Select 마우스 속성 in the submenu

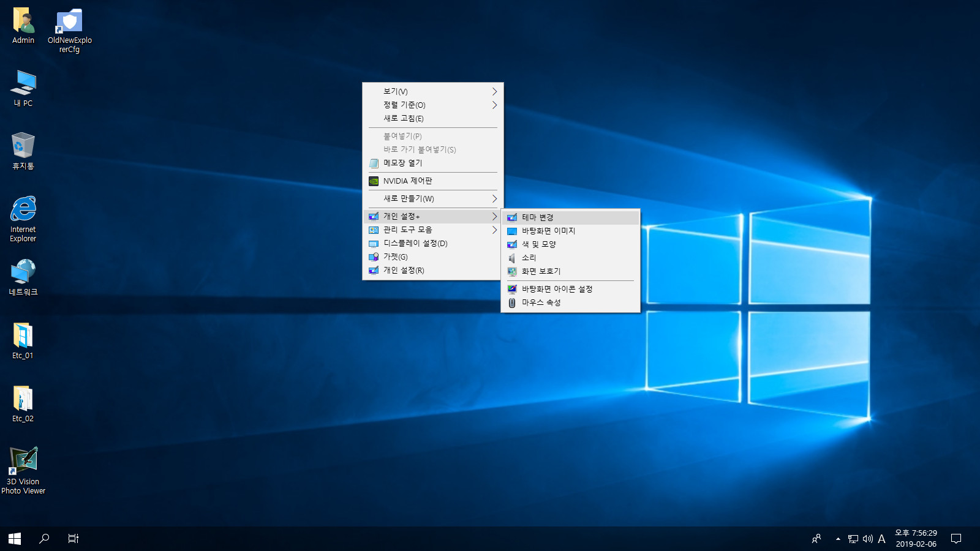click(570, 302)
